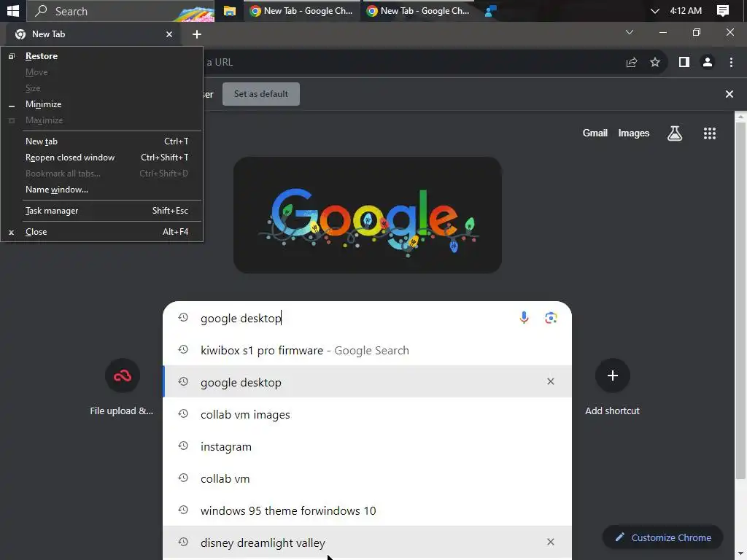Open File Explorer from the taskbar
Screen dimensions: 747x560
point(230,10)
